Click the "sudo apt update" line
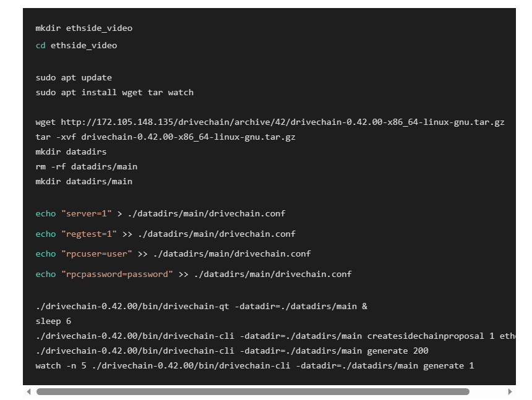The image size is (532, 400). point(74,77)
